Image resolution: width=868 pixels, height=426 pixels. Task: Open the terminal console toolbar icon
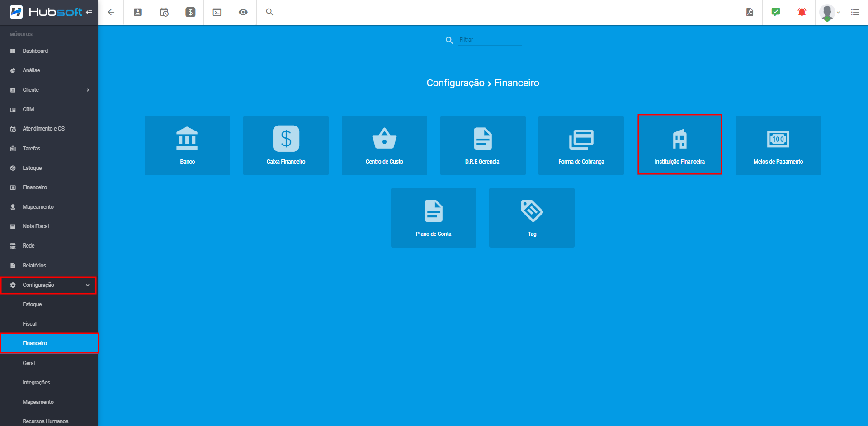[217, 12]
